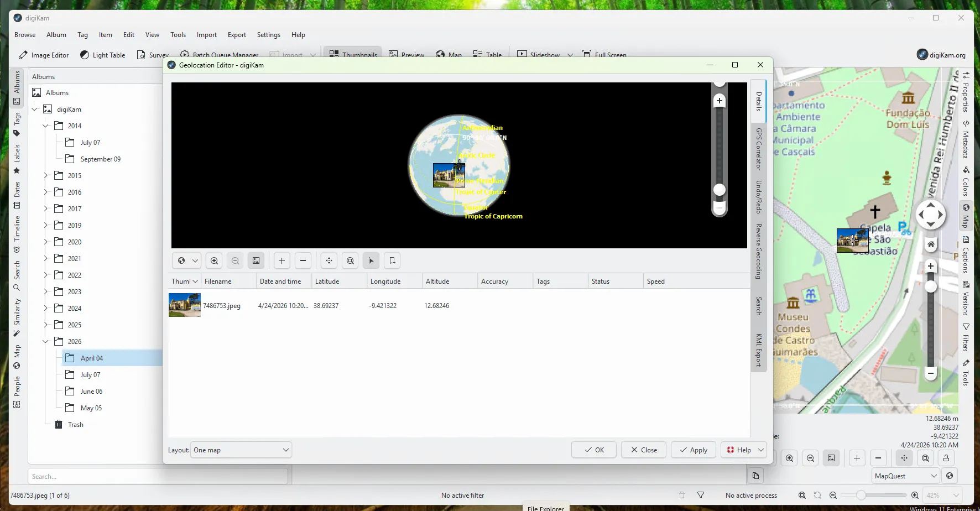Toggle pan mode in Geolocation Editor toolbar

[x=329, y=260]
